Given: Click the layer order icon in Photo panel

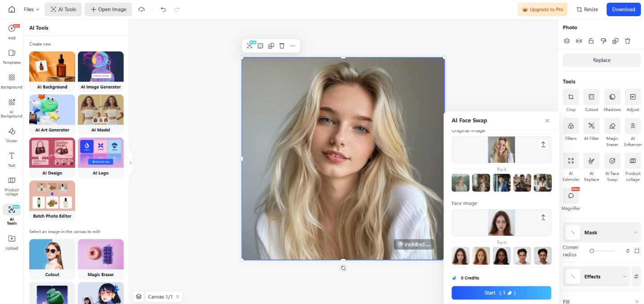Looking at the screenshot, I should coord(567,41).
